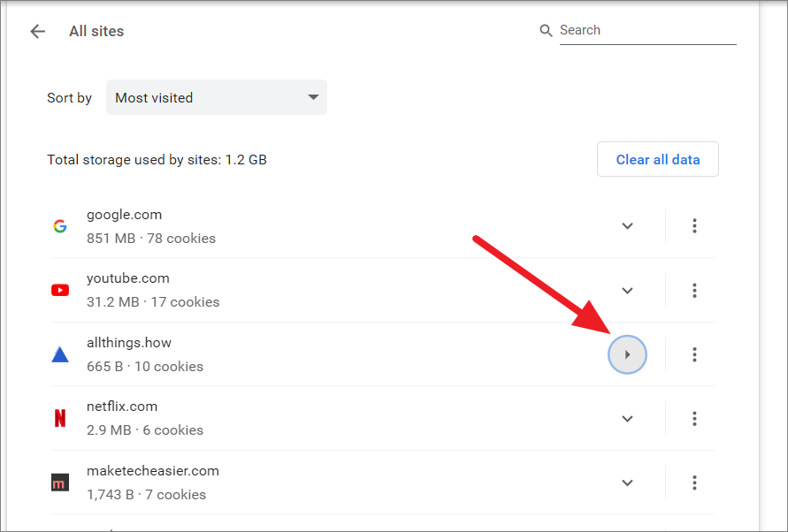Screen dimensions: 788x532
Task: Click the 2.9 MB · 6 cookies text
Action: (x=145, y=430)
